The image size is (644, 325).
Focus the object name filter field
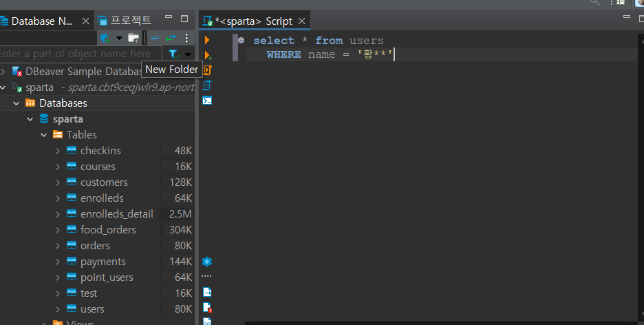80,54
